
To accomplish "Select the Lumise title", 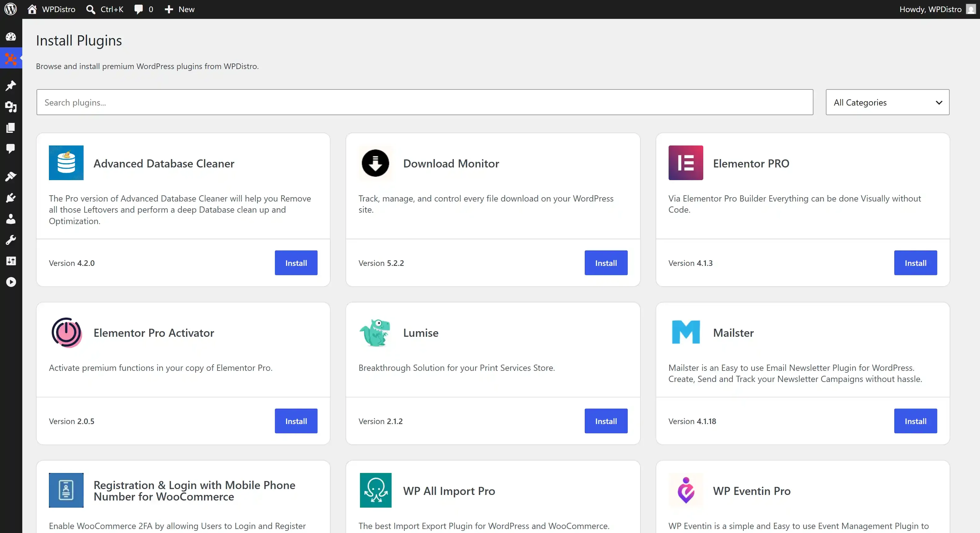I will 421,333.
